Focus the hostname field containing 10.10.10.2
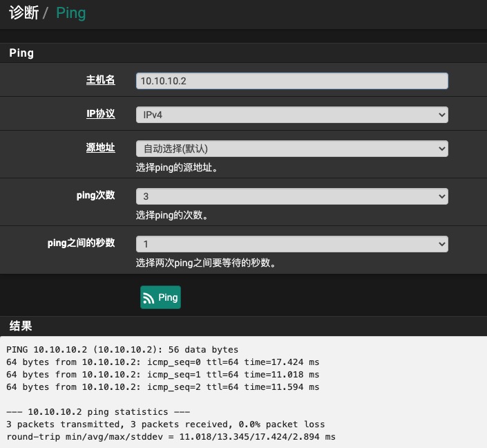Screen dimensions: 487x448 pos(292,81)
